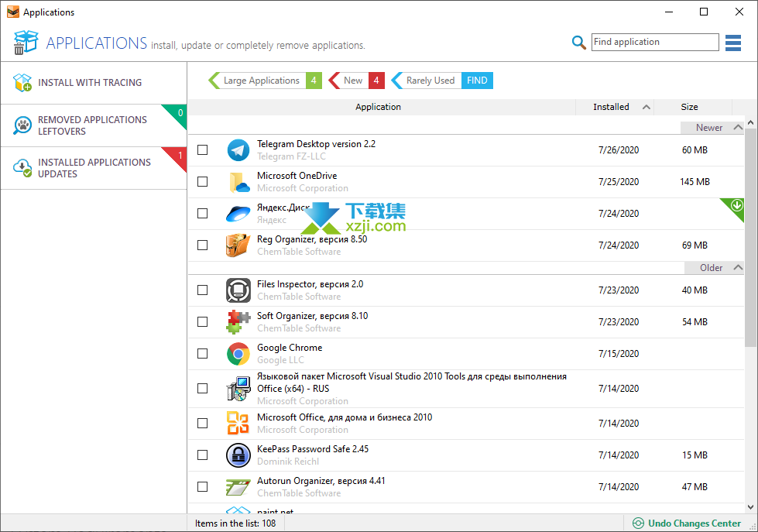Screen dimensions: 758x532
Task: Click the Microsoft OneDrive app icon
Action: tap(238, 182)
